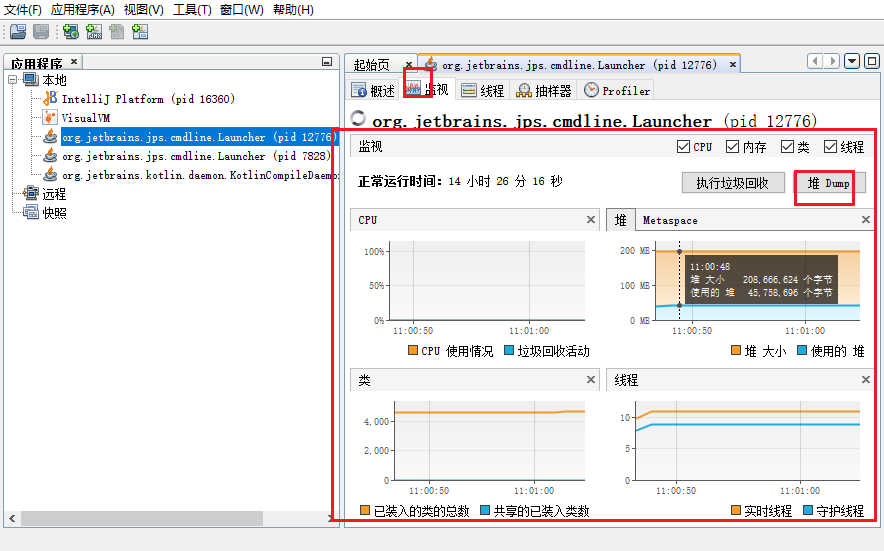Click the IntelliJ Platform process icon

50,98
